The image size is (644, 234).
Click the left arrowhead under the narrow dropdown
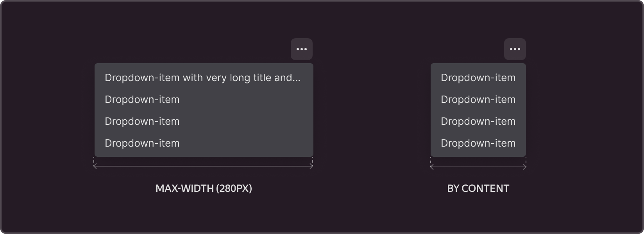(x=431, y=167)
